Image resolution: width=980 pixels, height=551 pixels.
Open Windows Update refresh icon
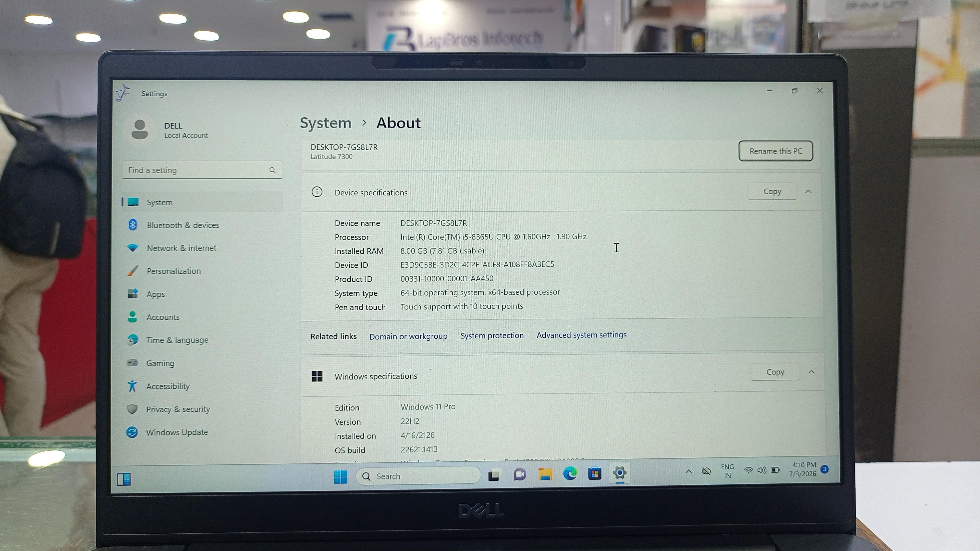[x=132, y=432]
